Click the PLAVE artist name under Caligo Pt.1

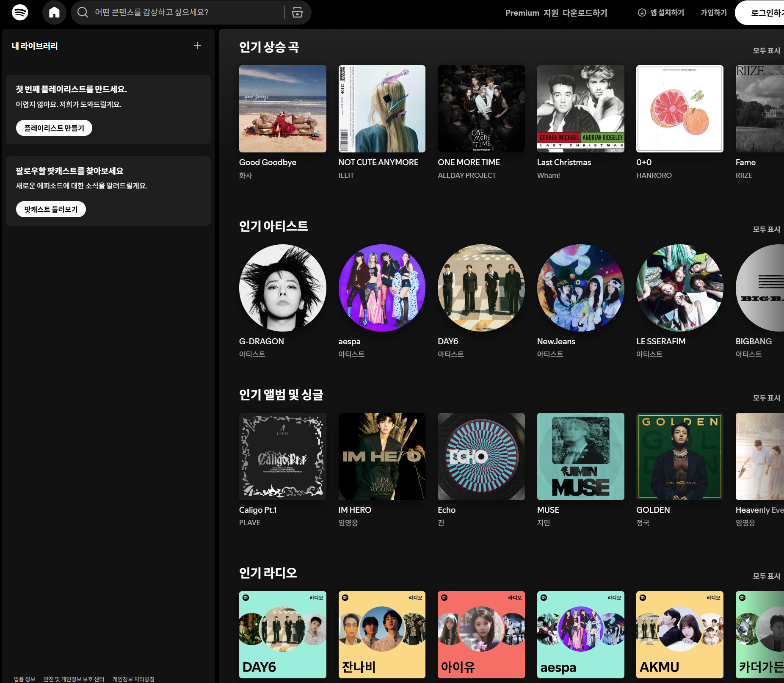click(x=250, y=523)
